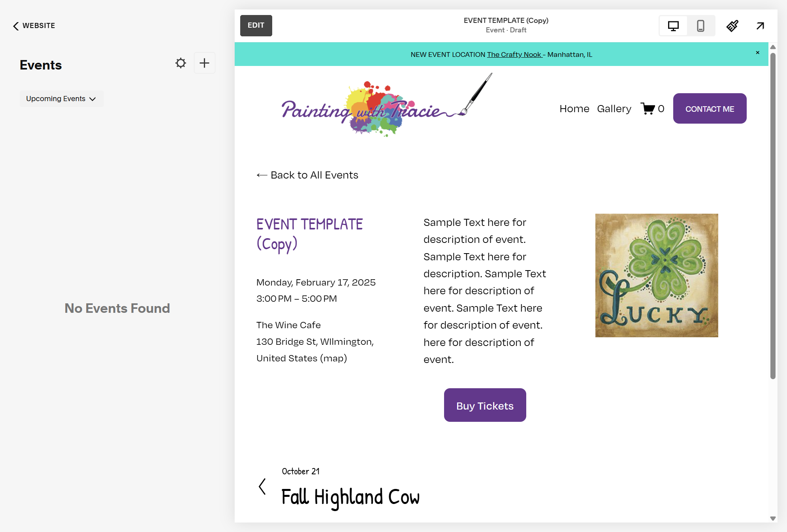Open the Gallery navigation item
This screenshot has height=532, width=787.
(614, 109)
